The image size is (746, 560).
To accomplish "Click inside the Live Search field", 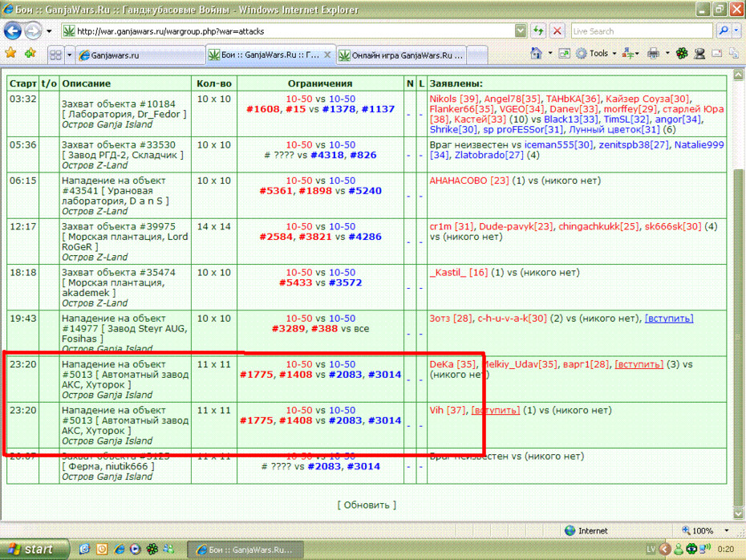I will [x=642, y=31].
